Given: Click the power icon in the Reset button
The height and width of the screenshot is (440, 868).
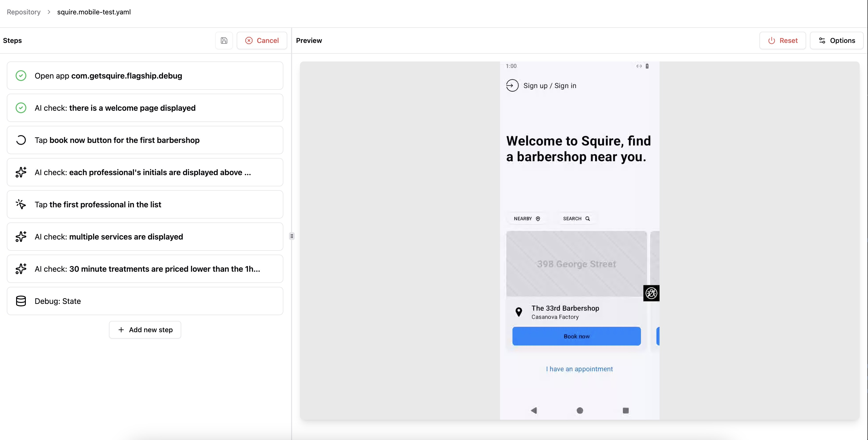Looking at the screenshot, I should click(771, 40).
